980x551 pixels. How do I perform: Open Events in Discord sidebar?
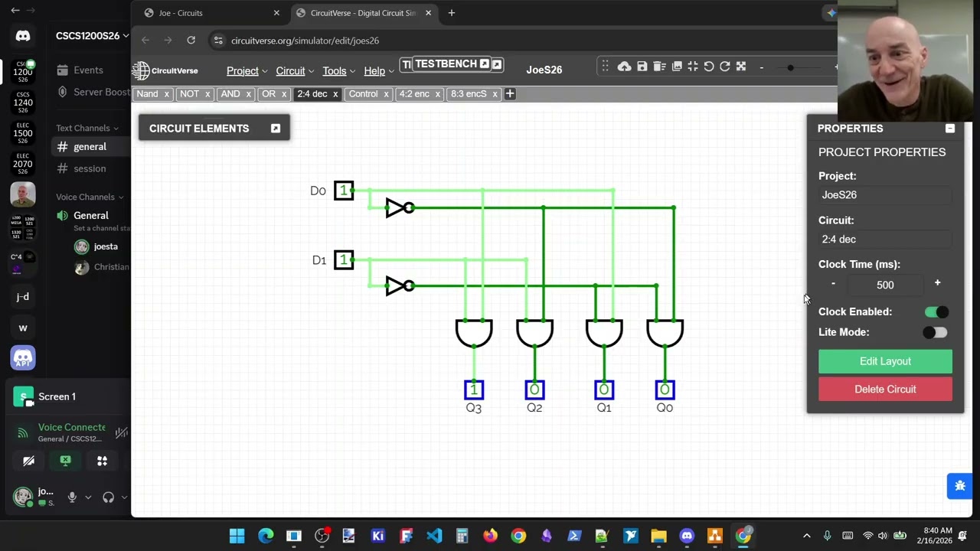pos(88,70)
